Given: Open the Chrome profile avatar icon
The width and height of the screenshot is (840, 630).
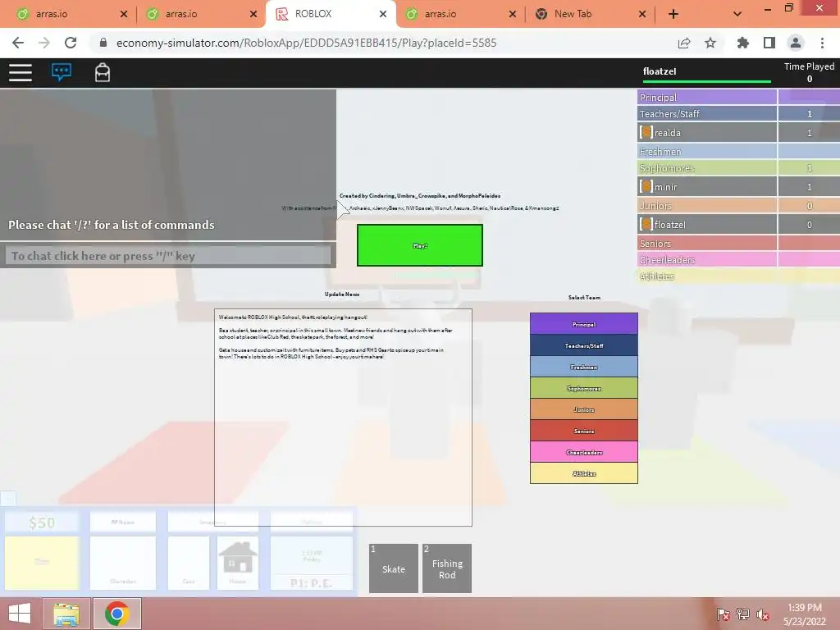Looking at the screenshot, I should 796,43.
